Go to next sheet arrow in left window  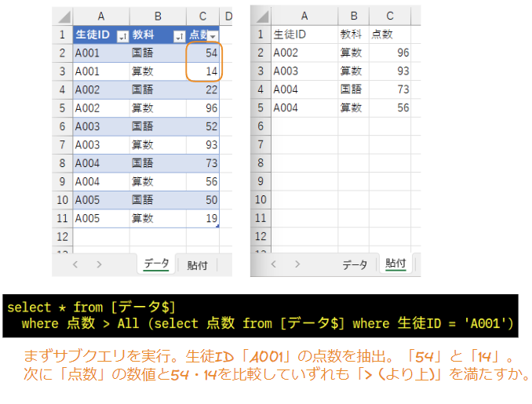click(99, 264)
